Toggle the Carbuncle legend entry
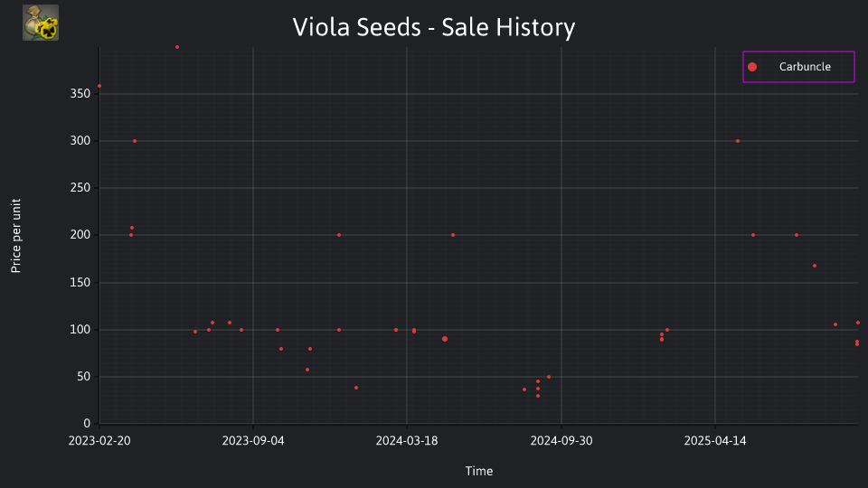The image size is (868, 488). click(798, 67)
